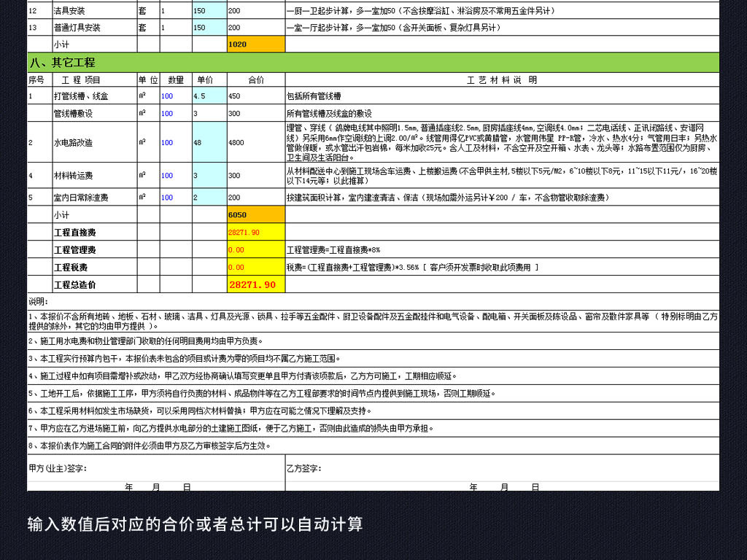This screenshot has width=747, height=560.
Task: Select the total cell 4800
Action: (x=256, y=142)
